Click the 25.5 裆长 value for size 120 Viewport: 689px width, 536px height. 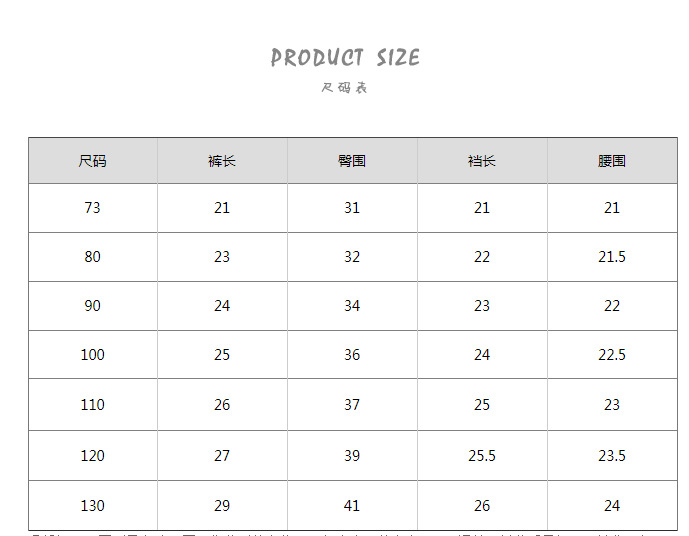point(482,456)
